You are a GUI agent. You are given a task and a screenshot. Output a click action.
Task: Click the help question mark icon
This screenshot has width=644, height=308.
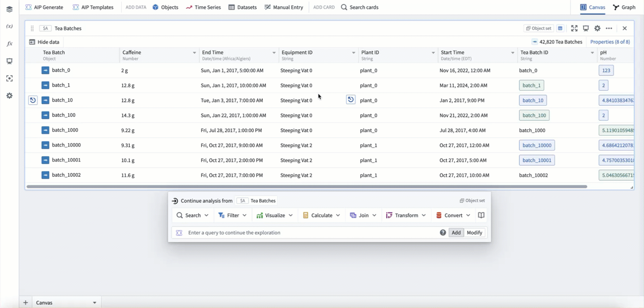tap(442, 233)
